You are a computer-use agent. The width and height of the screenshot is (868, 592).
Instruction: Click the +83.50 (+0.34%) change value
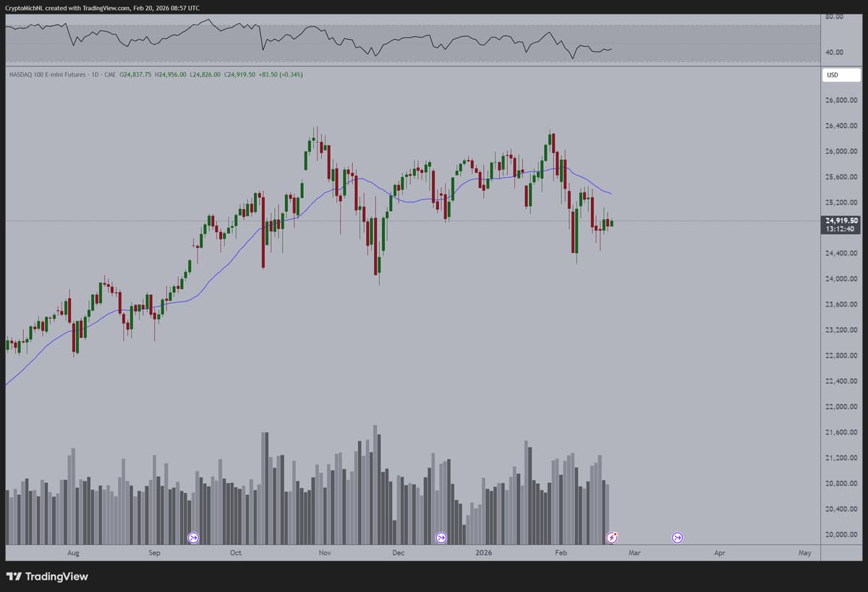click(x=281, y=74)
